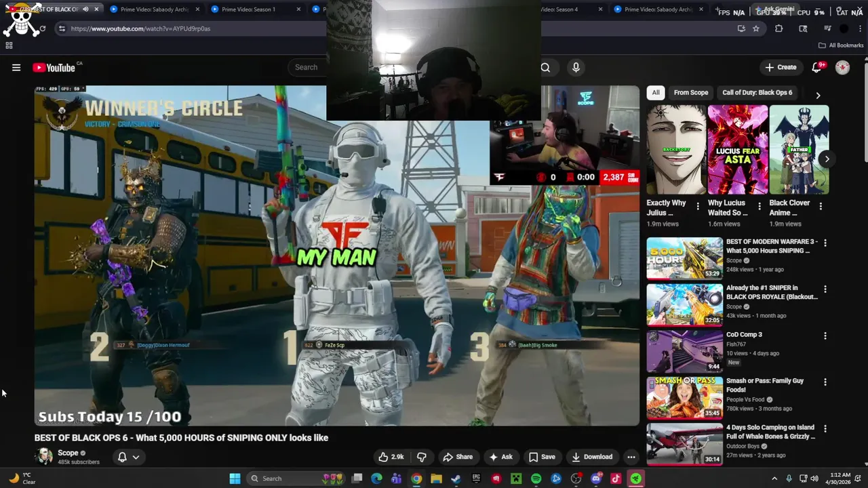The width and height of the screenshot is (868, 488).
Task: Go to YouTube home via logo
Action: 54,67
